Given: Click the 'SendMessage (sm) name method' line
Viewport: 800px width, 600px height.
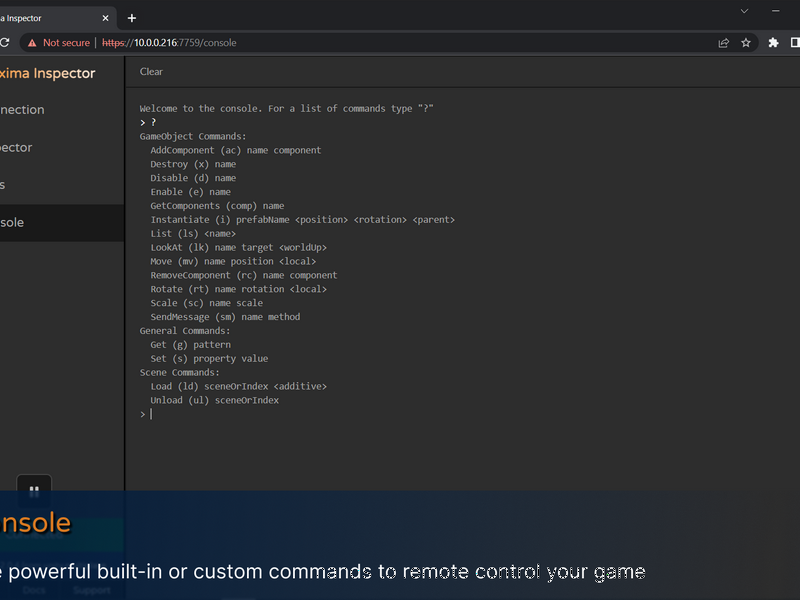Looking at the screenshot, I should (x=225, y=317).
